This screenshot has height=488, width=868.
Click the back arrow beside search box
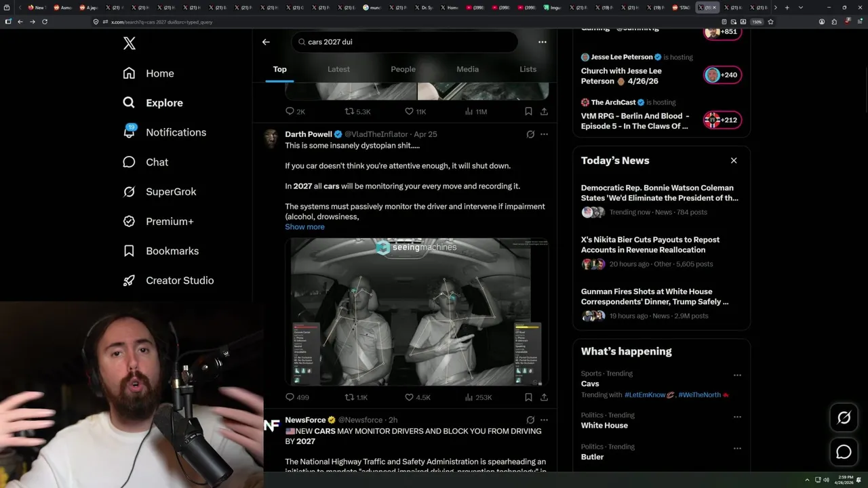click(266, 42)
